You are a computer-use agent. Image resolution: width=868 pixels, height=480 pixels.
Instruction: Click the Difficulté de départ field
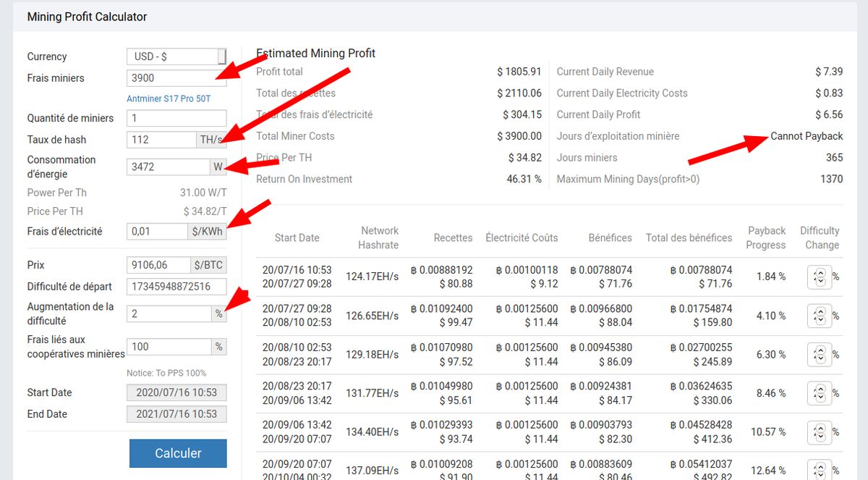click(176, 287)
